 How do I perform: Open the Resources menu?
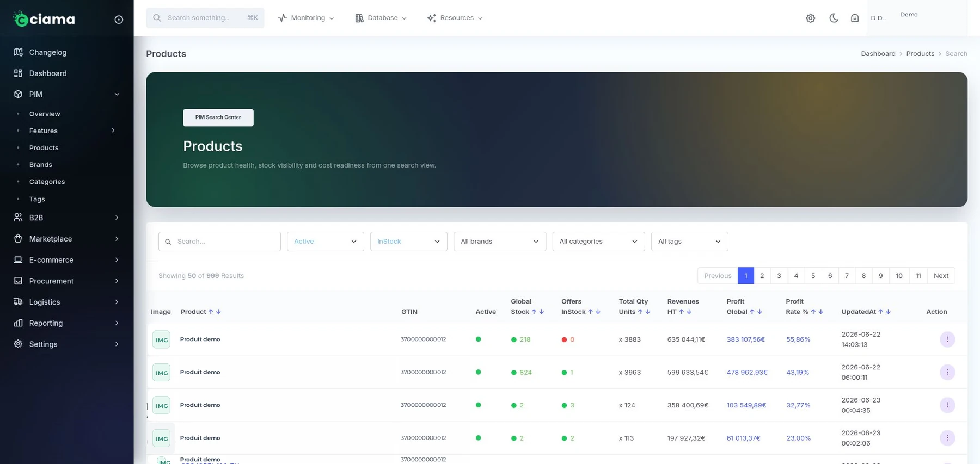coord(455,18)
